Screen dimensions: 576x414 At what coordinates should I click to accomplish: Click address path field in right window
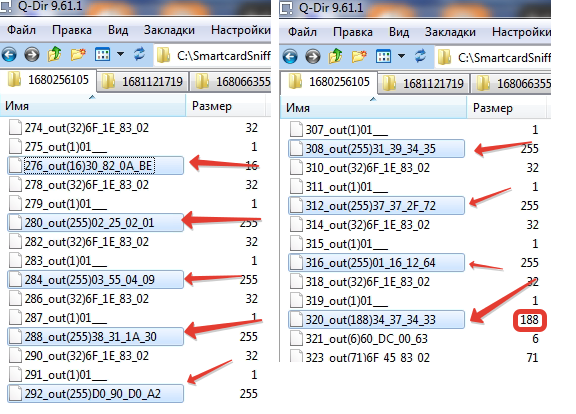(x=493, y=57)
